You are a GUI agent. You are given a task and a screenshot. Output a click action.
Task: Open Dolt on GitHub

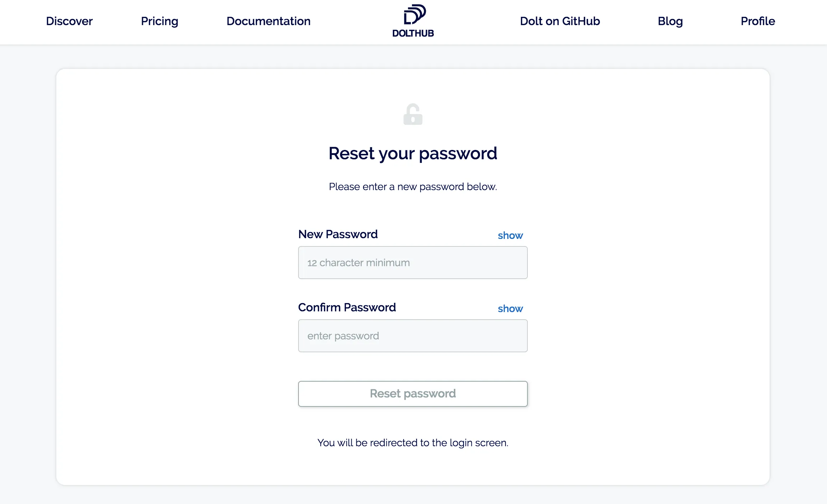tap(560, 21)
